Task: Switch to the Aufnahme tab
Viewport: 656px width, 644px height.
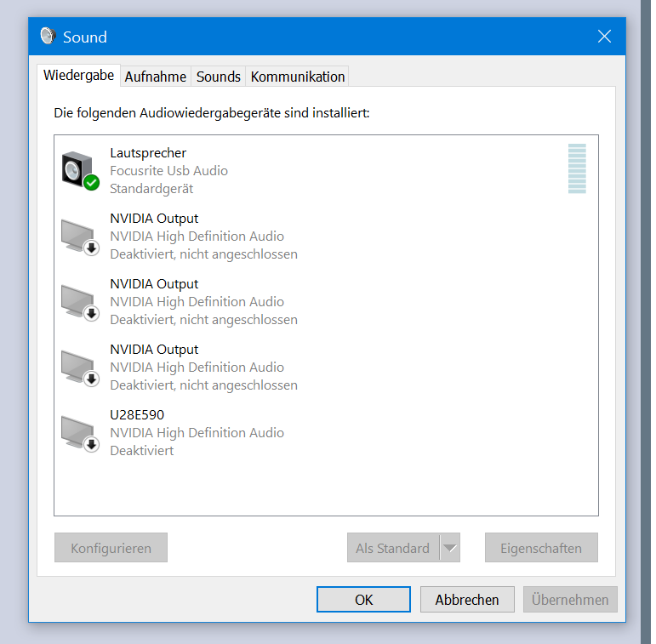Action: pyautogui.click(x=155, y=77)
